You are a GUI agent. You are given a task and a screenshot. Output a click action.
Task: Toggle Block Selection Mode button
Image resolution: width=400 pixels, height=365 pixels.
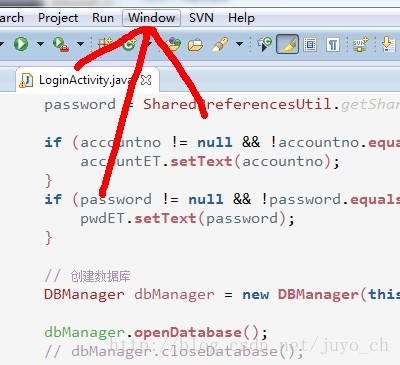coord(310,44)
